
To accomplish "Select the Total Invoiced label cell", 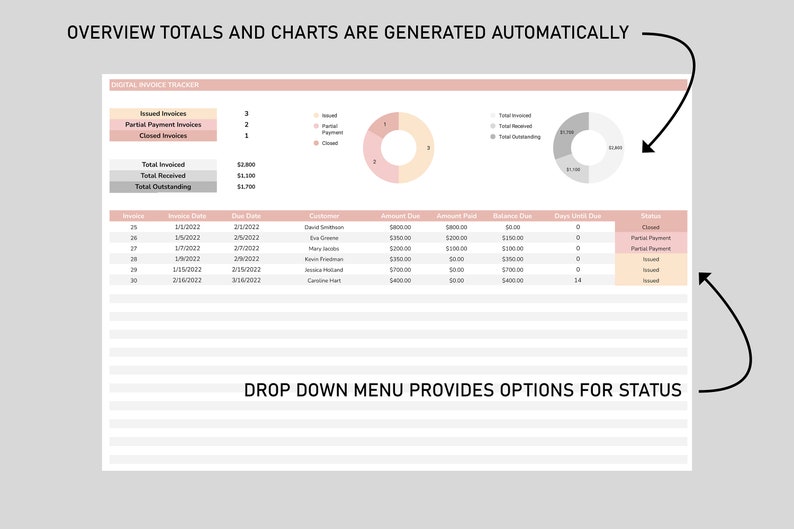I will [x=163, y=165].
